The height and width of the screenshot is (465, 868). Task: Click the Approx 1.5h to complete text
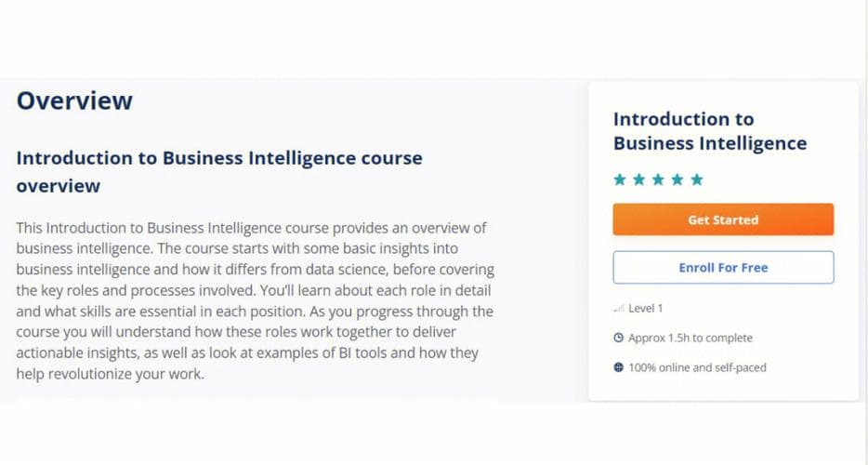(690, 339)
